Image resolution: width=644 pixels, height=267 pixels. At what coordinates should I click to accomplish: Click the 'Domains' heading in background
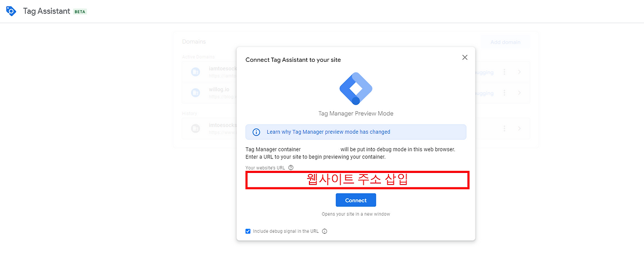(x=194, y=42)
